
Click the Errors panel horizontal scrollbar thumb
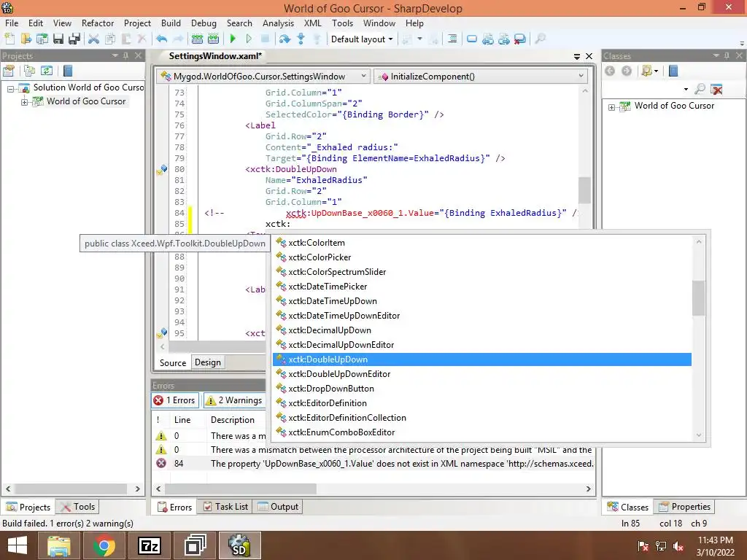click(x=241, y=489)
